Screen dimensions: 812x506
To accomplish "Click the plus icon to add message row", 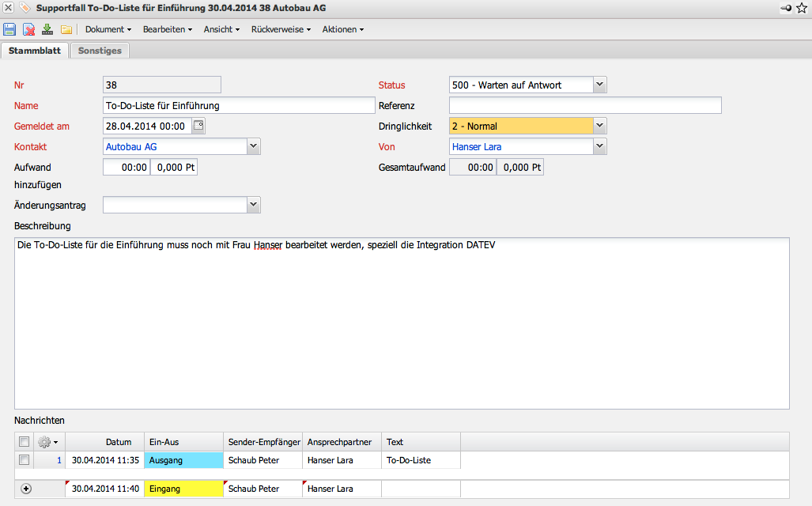I will click(x=26, y=489).
